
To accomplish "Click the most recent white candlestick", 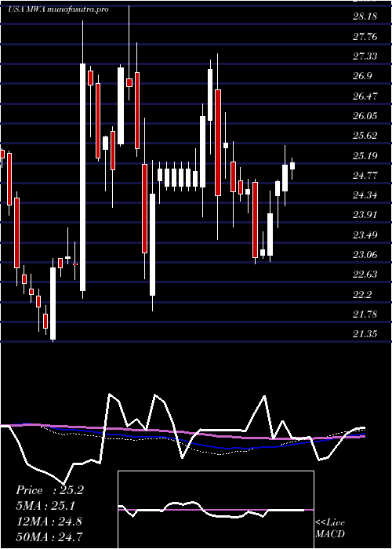I will click(292, 165).
